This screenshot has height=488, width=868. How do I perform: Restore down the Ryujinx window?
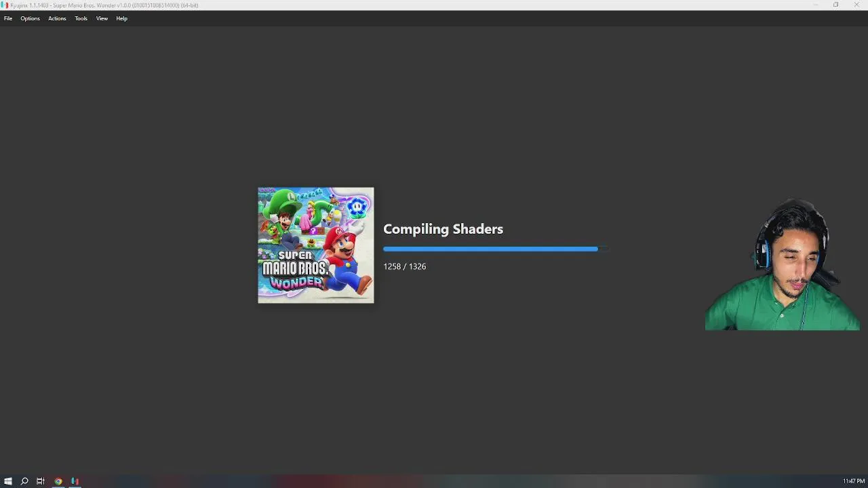tap(836, 5)
